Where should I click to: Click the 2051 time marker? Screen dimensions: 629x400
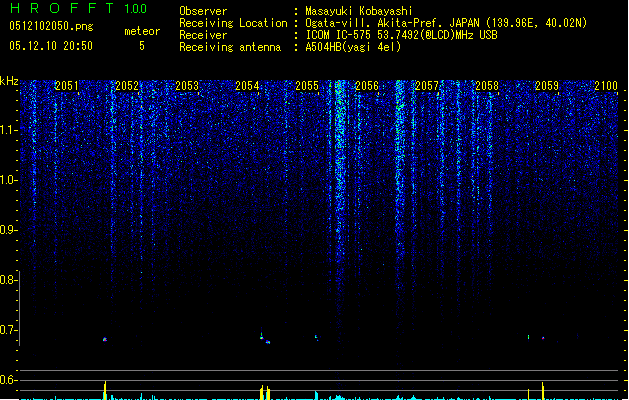pos(67,86)
